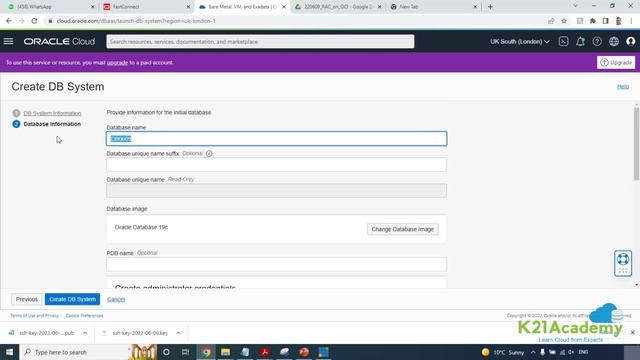
Task: Click the Database name input field
Action: (x=276, y=139)
